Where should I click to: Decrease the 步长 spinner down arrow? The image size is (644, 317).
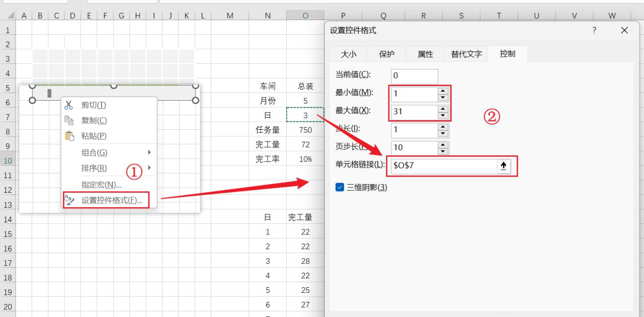pos(443,134)
